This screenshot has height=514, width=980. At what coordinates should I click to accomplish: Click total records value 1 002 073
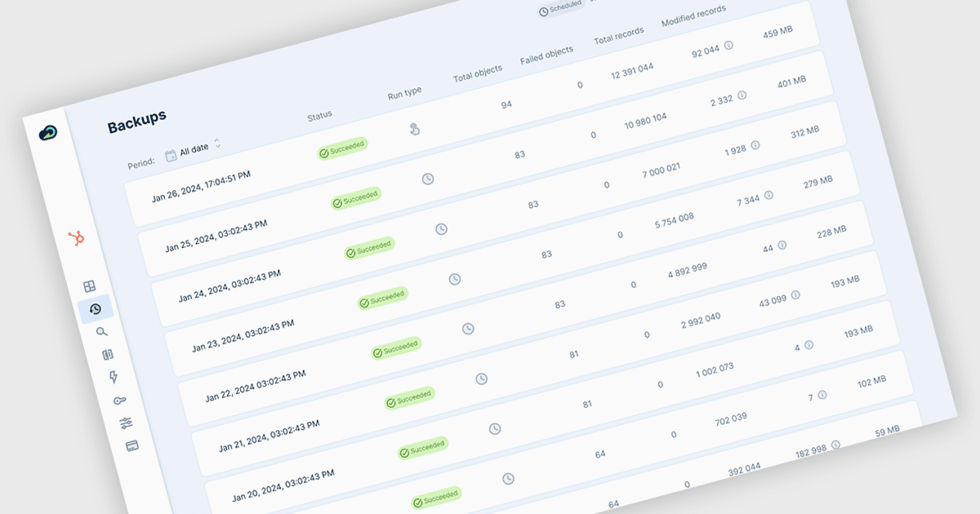point(715,370)
